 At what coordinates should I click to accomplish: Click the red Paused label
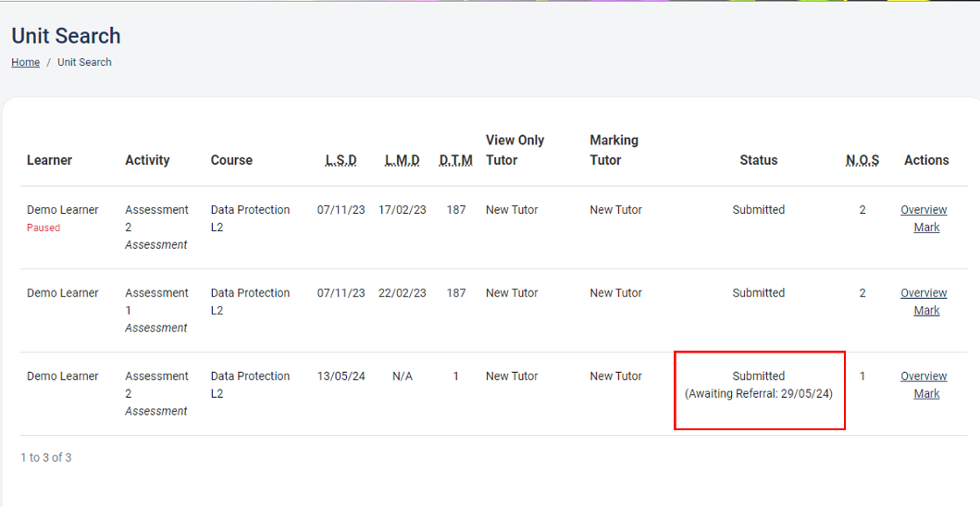point(43,228)
